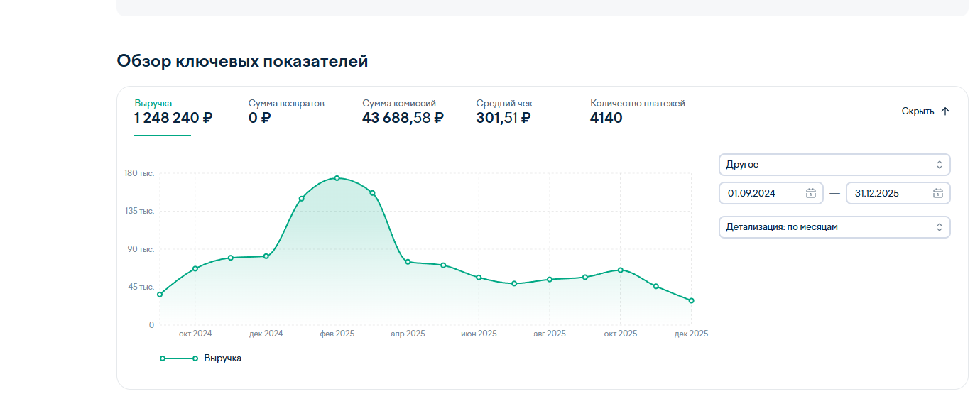The width and height of the screenshot is (980, 411).
Task: Click the up arrow icon beside Скрыть
Action: (944, 111)
